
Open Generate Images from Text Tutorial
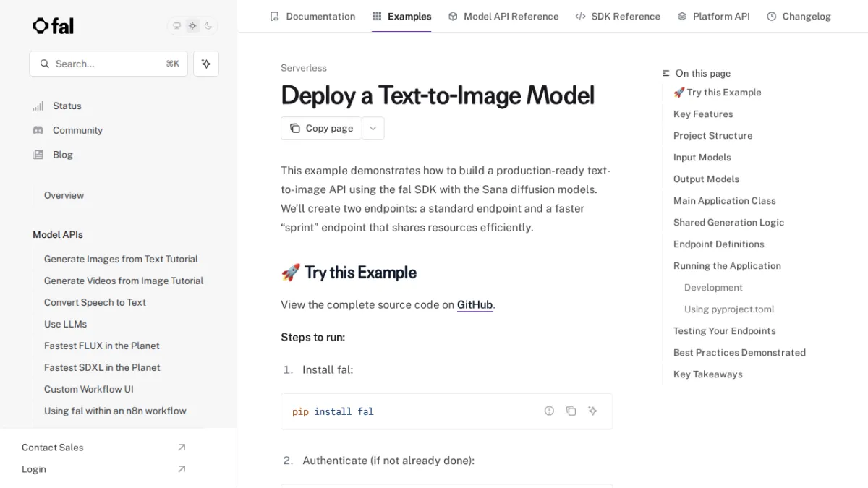coord(121,259)
